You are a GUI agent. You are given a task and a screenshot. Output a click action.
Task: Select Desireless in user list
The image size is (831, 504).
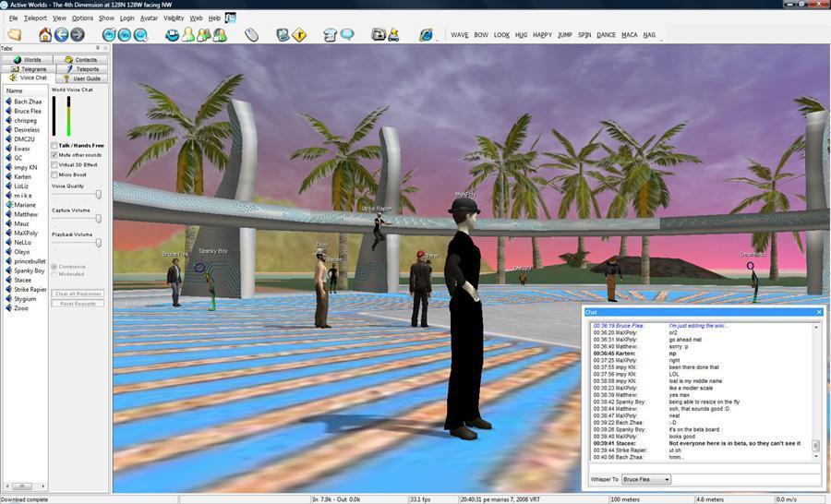coord(27,129)
